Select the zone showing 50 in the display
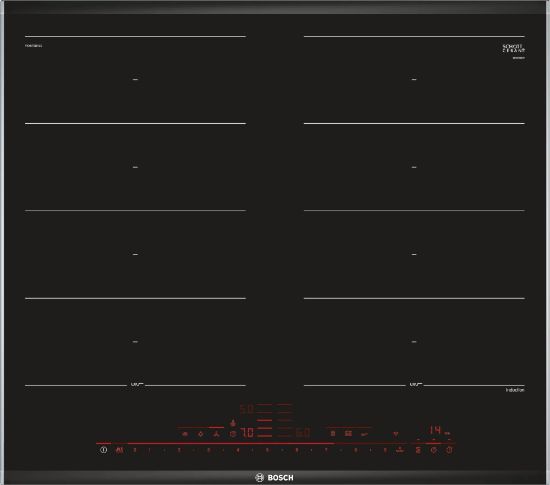Viewport: 550px width, 485px height. [x=247, y=409]
